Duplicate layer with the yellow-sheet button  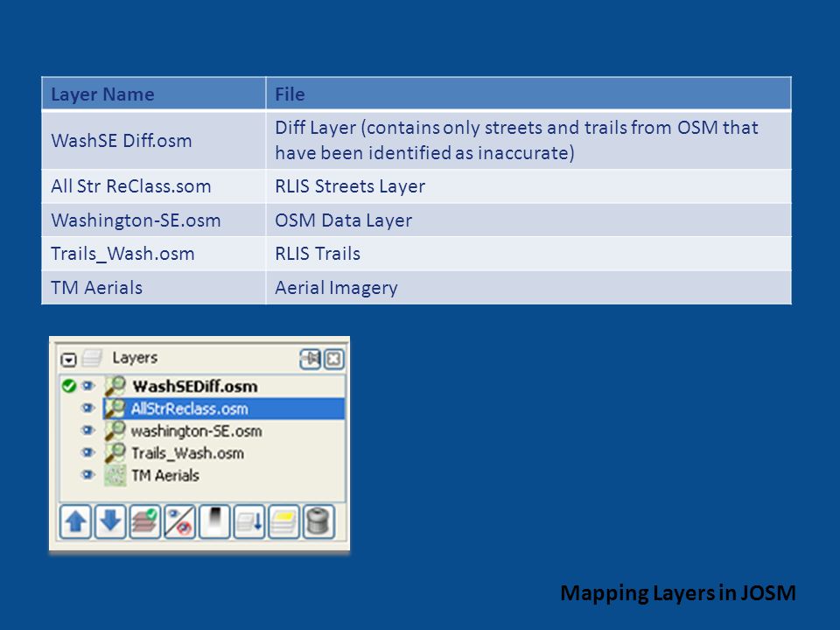click(283, 521)
